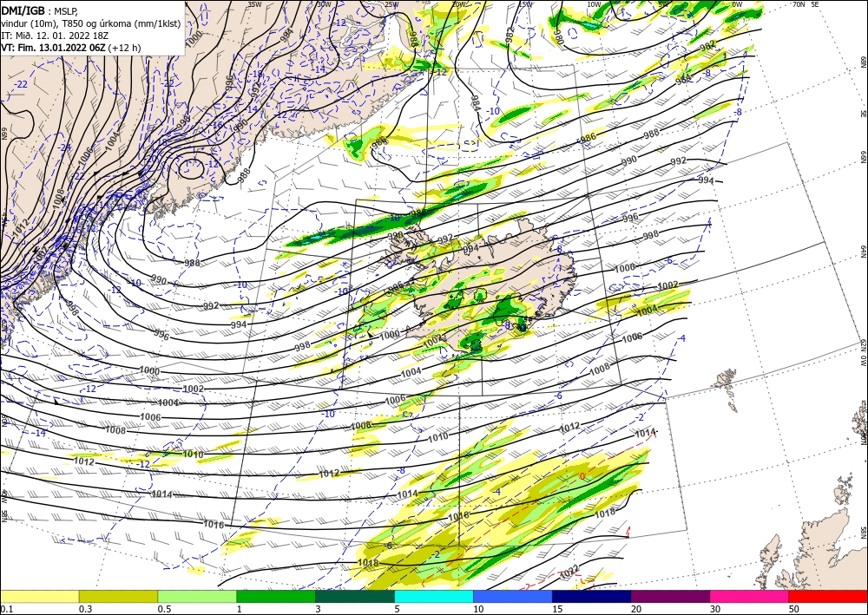Click the legend value label "50"

794,609
